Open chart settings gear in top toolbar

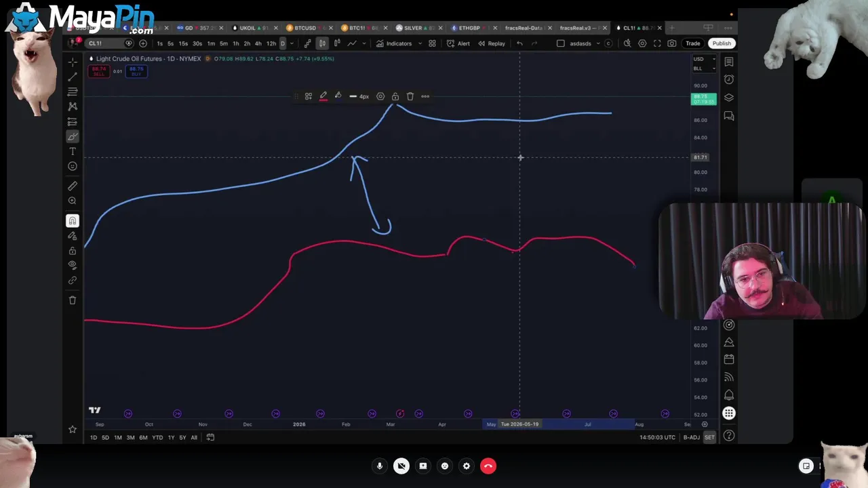pos(642,43)
